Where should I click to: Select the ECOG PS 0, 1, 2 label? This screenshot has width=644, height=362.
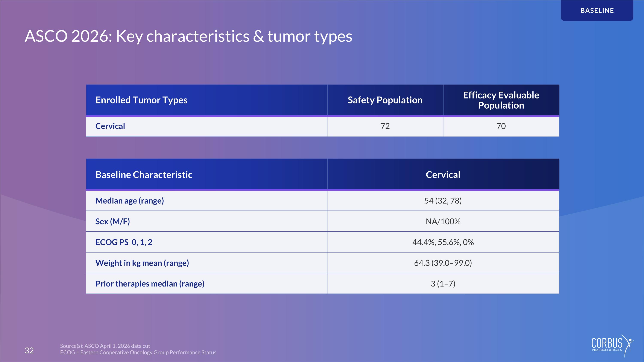124,242
